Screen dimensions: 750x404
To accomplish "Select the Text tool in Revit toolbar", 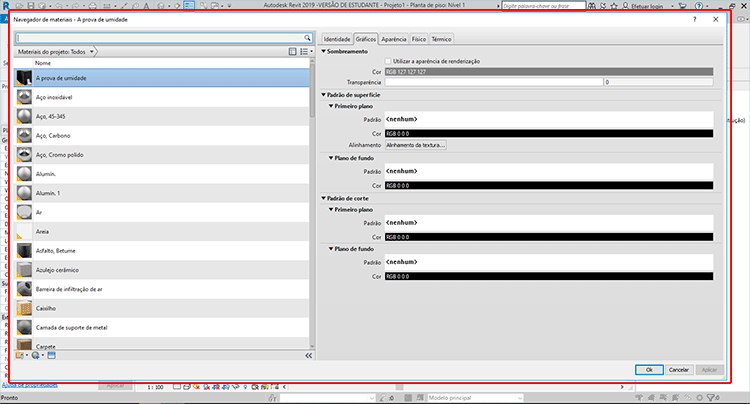I will tap(146, 6).
